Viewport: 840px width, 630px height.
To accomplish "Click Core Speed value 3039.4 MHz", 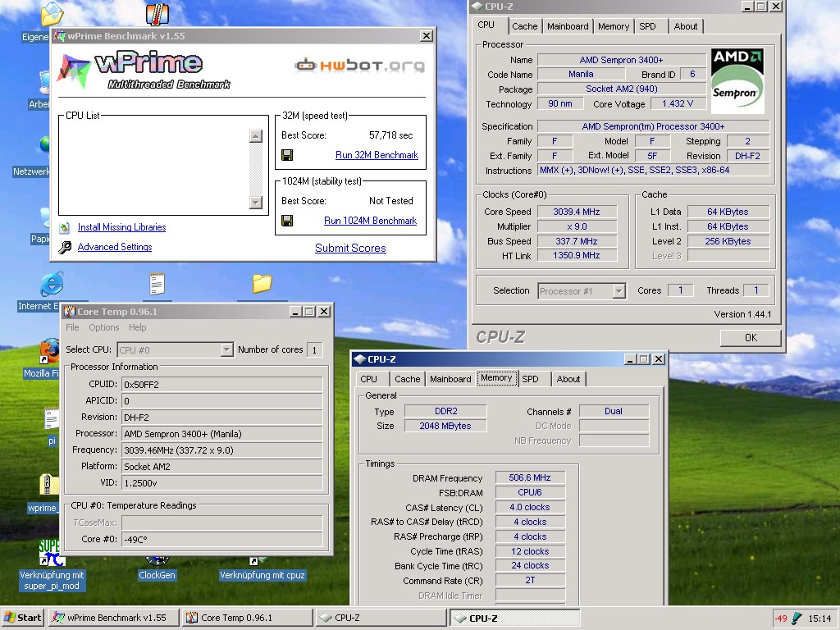I will (577, 212).
